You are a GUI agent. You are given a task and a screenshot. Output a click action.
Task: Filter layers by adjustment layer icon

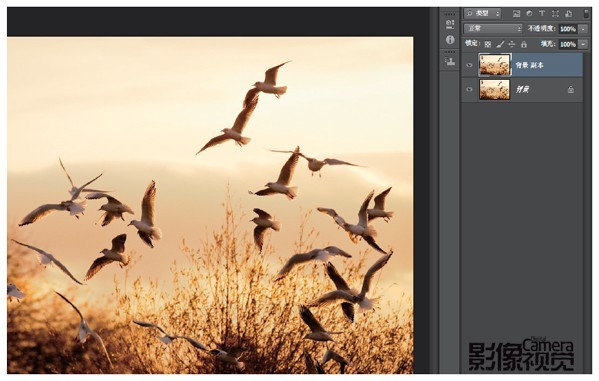(x=529, y=14)
